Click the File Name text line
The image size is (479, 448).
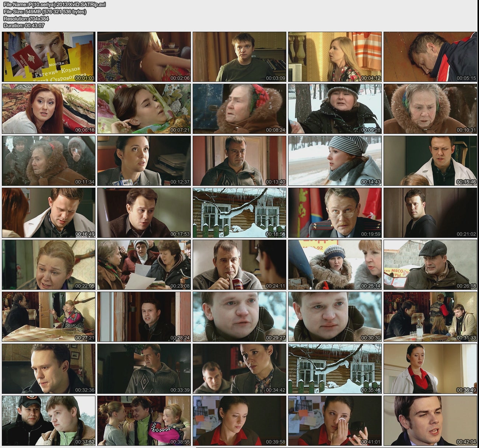(x=55, y=5)
